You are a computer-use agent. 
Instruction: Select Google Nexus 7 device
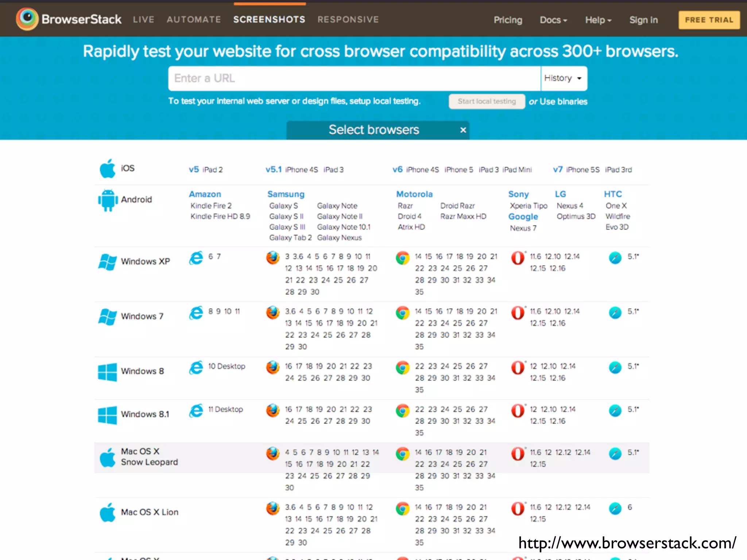click(523, 228)
